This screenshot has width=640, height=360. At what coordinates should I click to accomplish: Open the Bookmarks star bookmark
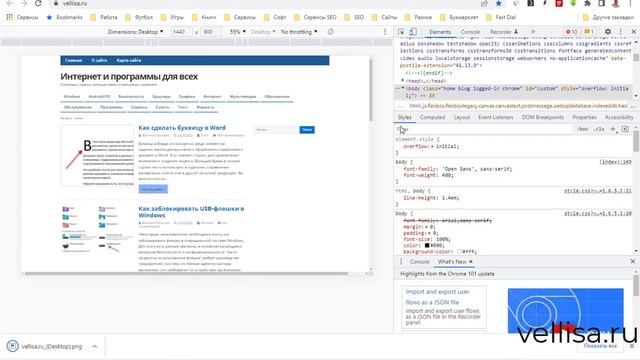click(64, 17)
